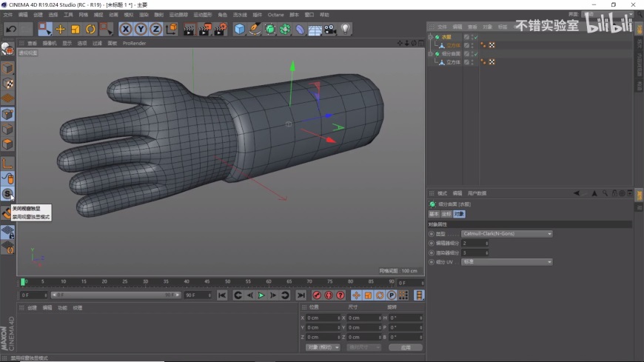Click frame 45 on the timeline ruler

click(205, 282)
